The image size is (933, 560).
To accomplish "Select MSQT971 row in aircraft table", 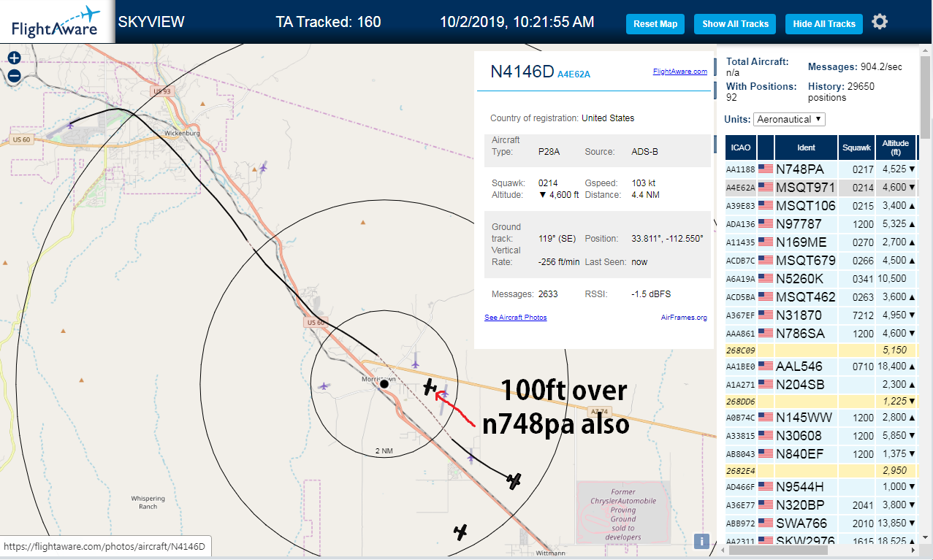I will point(821,187).
